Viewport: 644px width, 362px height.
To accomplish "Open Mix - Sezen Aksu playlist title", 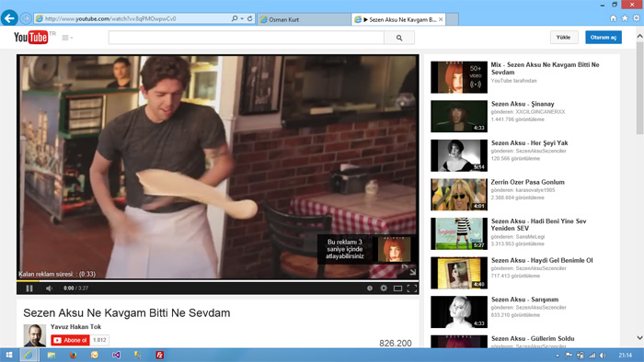I will tap(545, 68).
